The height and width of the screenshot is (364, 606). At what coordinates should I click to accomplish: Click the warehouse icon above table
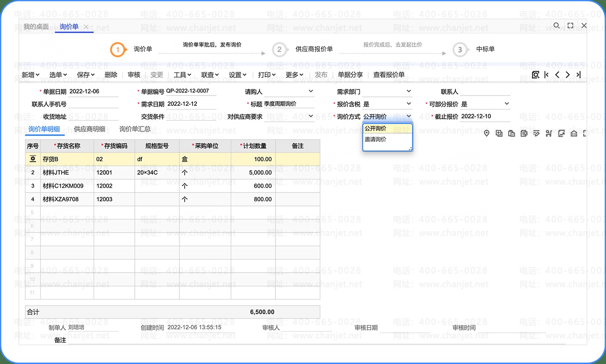click(x=574, y=134)
